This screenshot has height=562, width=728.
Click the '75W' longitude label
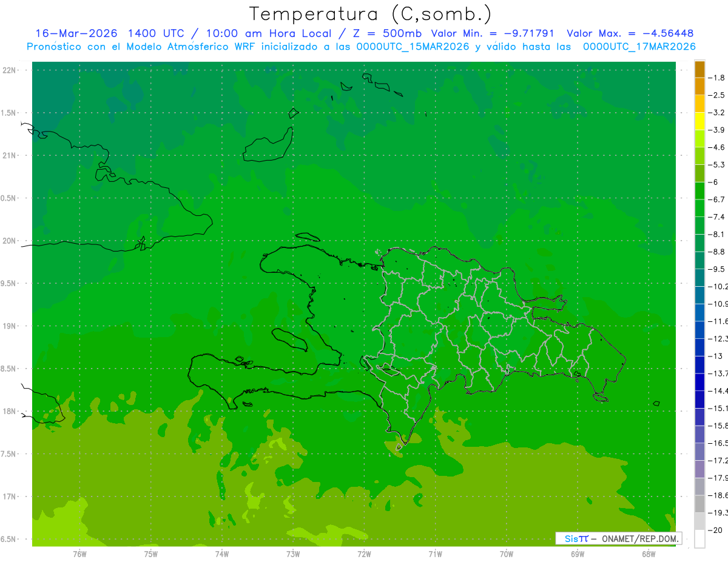[x=151, y=554]
